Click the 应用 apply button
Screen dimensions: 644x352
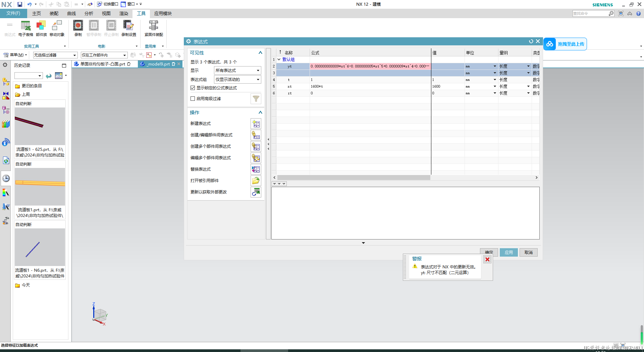509,253
